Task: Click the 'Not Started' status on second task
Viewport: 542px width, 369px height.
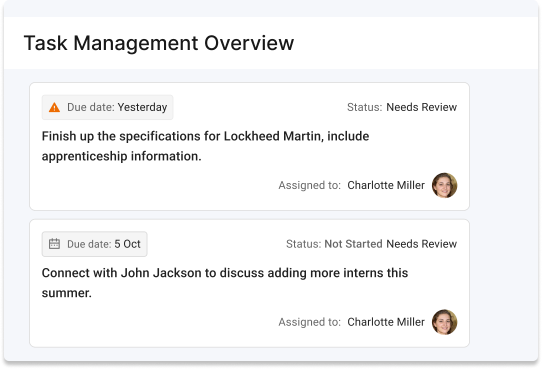Action: point(353,244)
